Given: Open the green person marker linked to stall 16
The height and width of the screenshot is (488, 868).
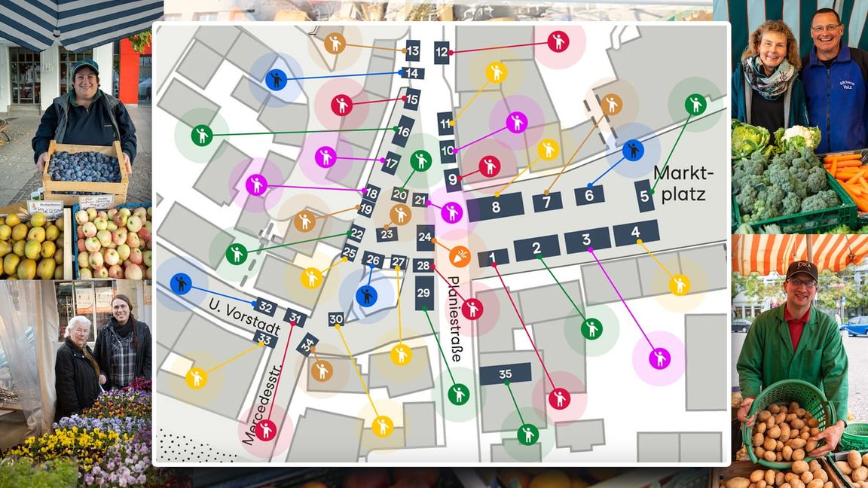Looking at the screenshot, I should click(x=201, y=136).
